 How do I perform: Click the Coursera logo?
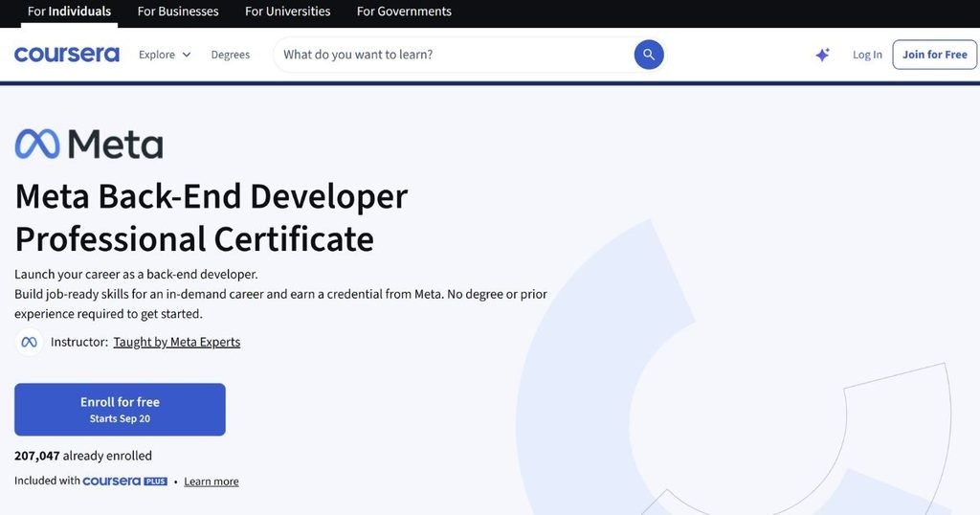(x=67, y=55)
